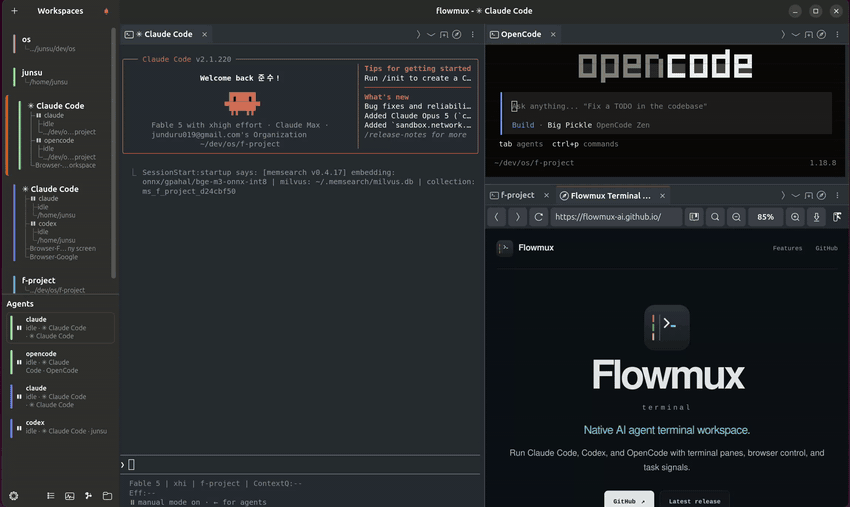
Task: Close the Flowmux Terminal tab
Action: click(662, 196)
